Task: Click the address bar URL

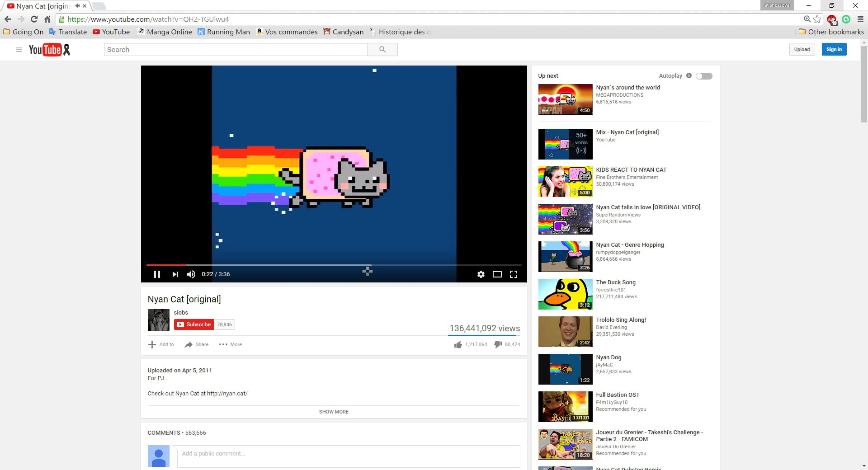Action: pos(148,19)
